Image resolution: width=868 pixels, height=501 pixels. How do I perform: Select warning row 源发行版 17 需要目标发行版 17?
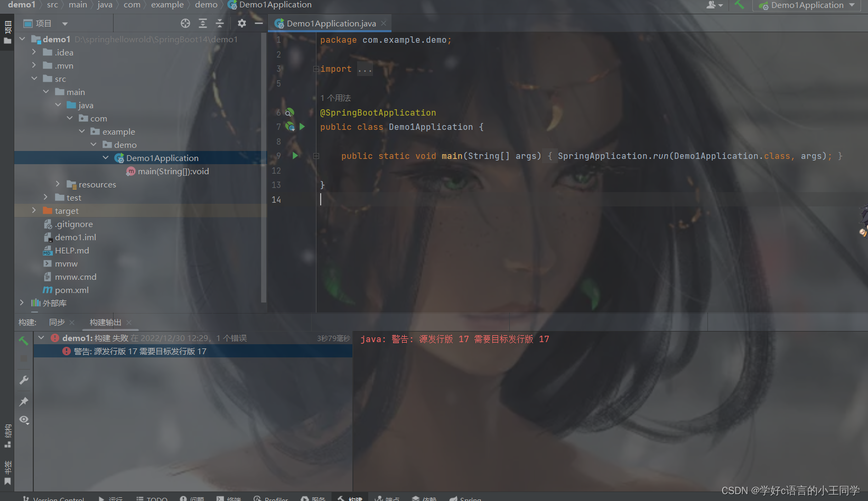pos(193,351)
